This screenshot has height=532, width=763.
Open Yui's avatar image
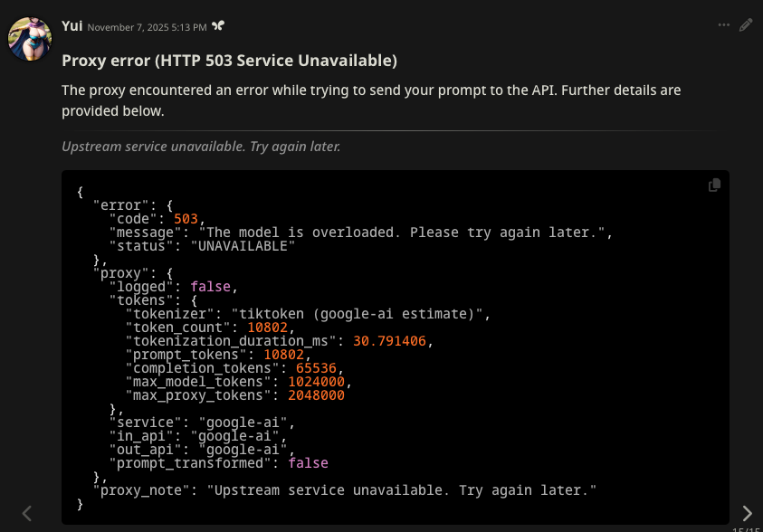coord(30,37)
